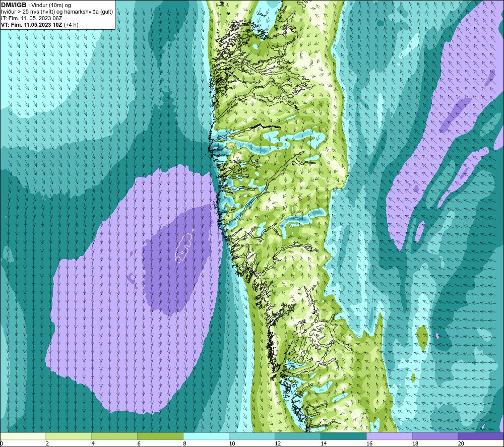The width and height of the screenshot is (504, 447).
Task: Click the 'VT: Fim. 11.05.2023 10Z (+4 h)' line
Action: [39, 25]
